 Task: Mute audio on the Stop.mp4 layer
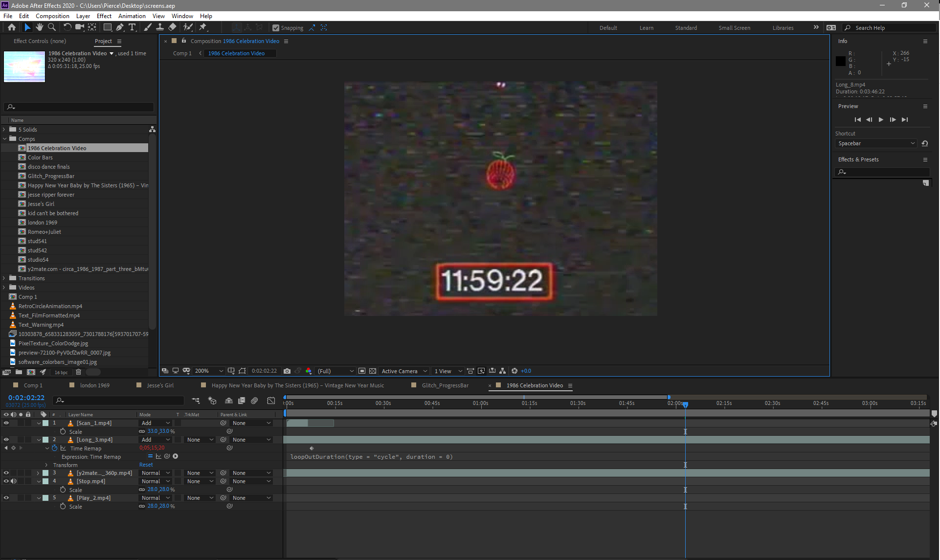point(14,481)
